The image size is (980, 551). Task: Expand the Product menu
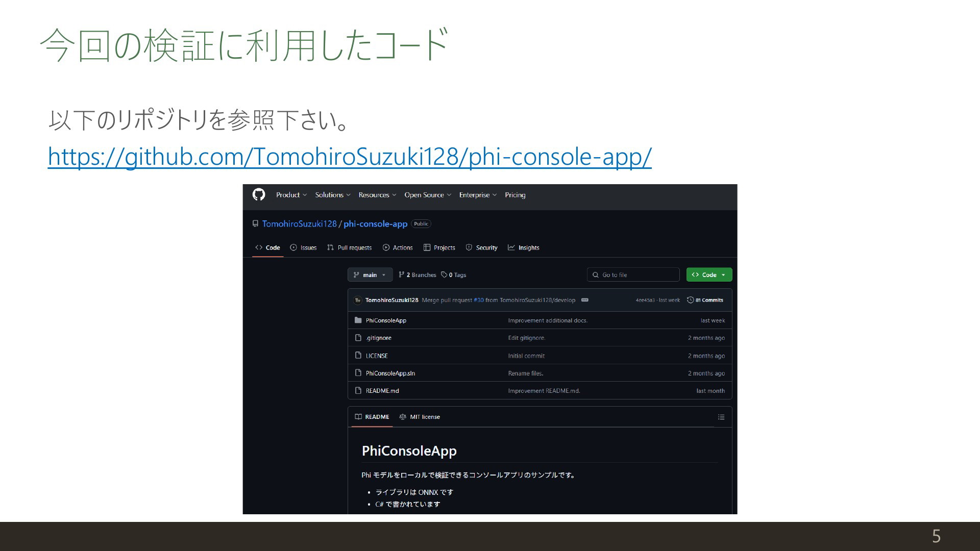[291, 195]
